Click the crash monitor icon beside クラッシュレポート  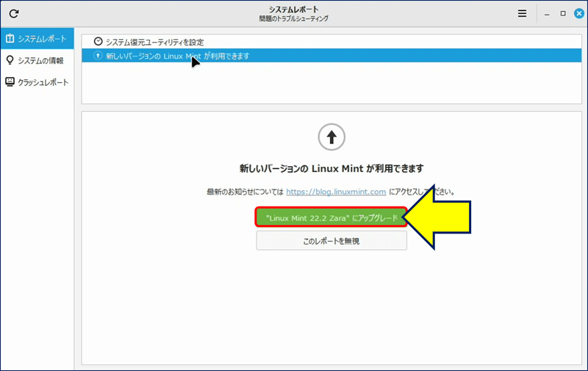click(10, 82)
